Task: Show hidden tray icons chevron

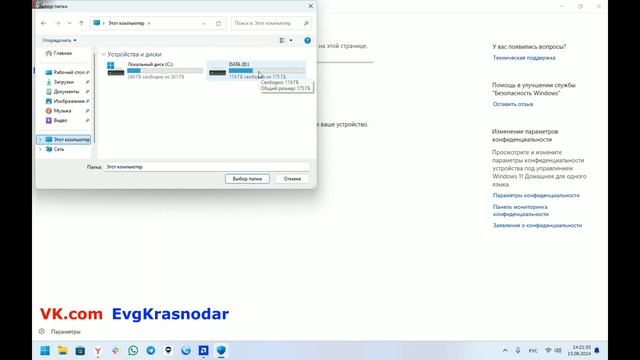Action: click(505, 351)
